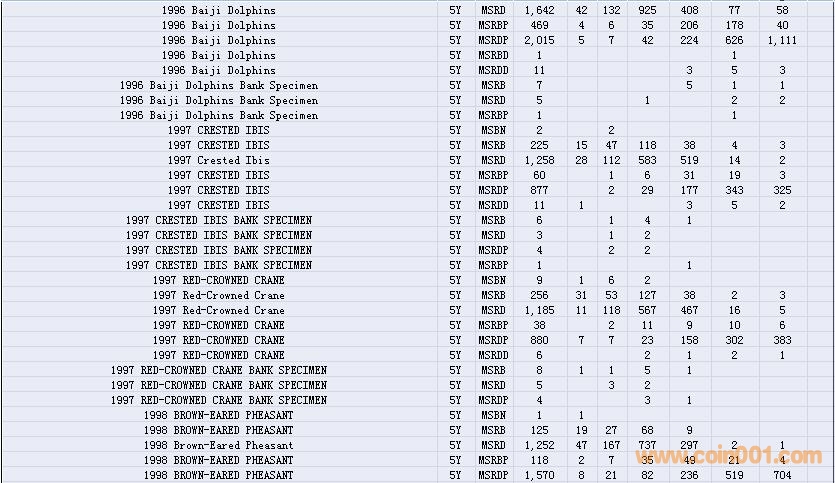
Task: Click the 1,258 total for 1997 Crested Ibis
Action: (539, 160)
